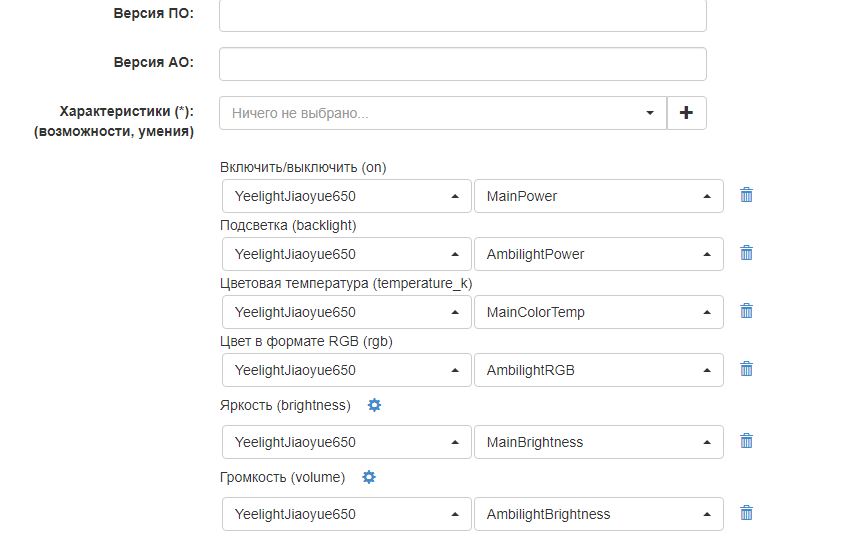Remove the MainColorTemp temperature row
The height and width of the screenshot is (560, 857).
(x=746, y=311)
